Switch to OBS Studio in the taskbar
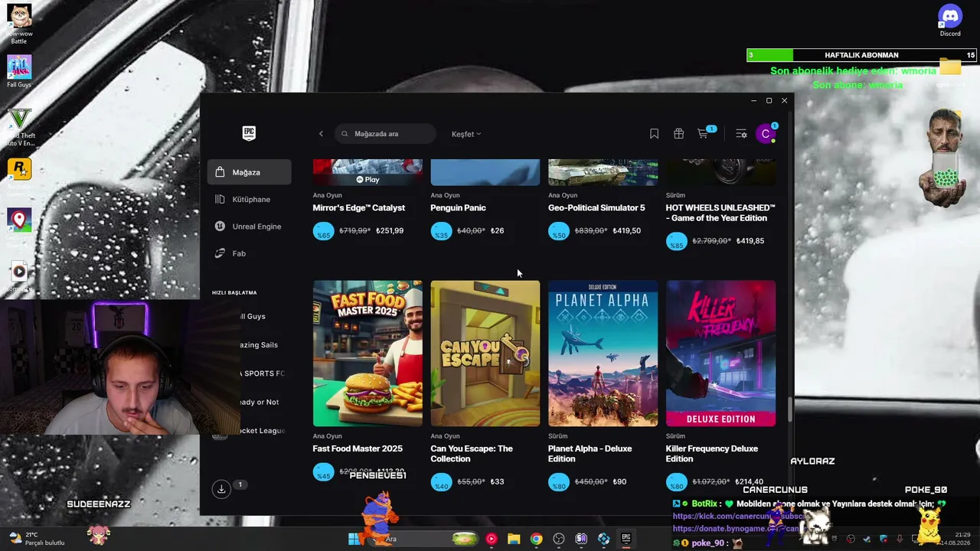This screenshot has height=551, width=980. tap(559, 539)
